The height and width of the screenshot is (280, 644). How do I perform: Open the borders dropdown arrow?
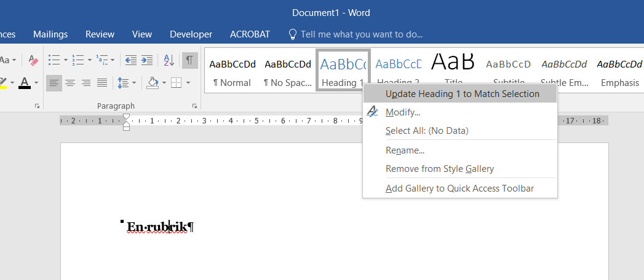(x=188, y=84)
